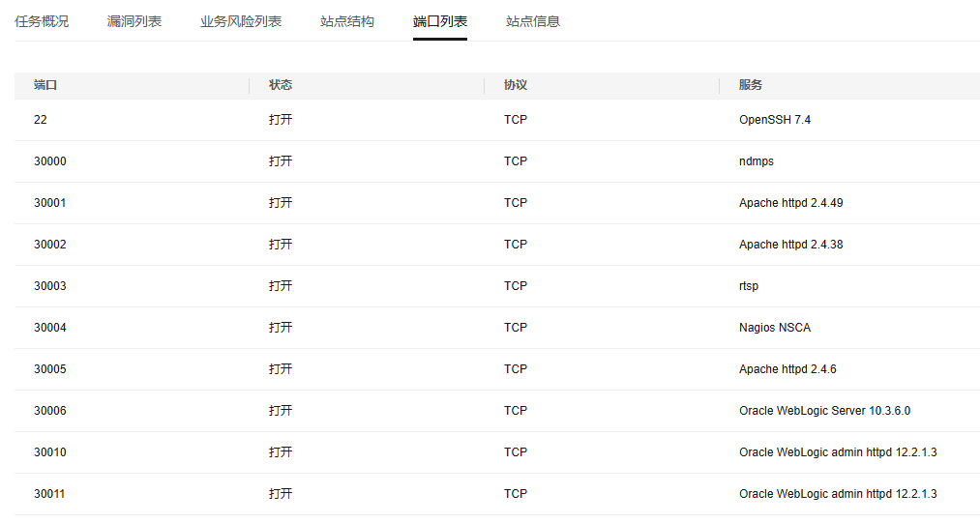Click port number 30010
Image resolution: width=980 pixels, height=523 pixels.
click(50, 452)
